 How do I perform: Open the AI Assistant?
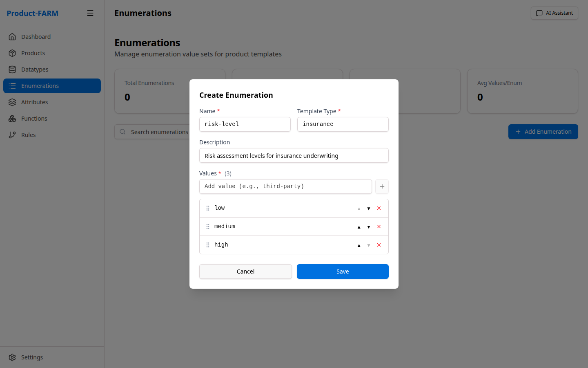pos(554,13)
